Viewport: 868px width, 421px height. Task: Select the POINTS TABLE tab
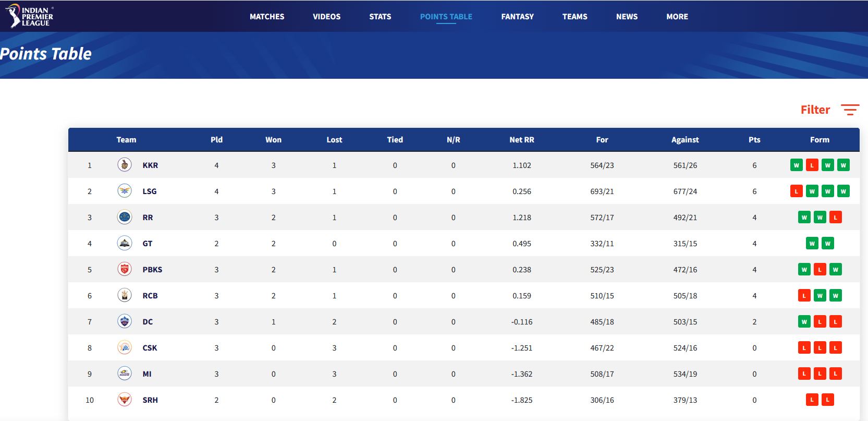(x=446, y=17)
